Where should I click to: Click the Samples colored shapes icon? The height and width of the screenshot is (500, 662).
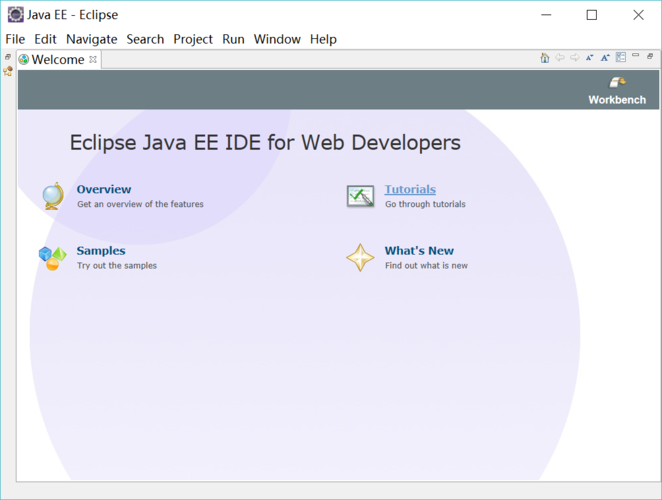pos(53,258)
